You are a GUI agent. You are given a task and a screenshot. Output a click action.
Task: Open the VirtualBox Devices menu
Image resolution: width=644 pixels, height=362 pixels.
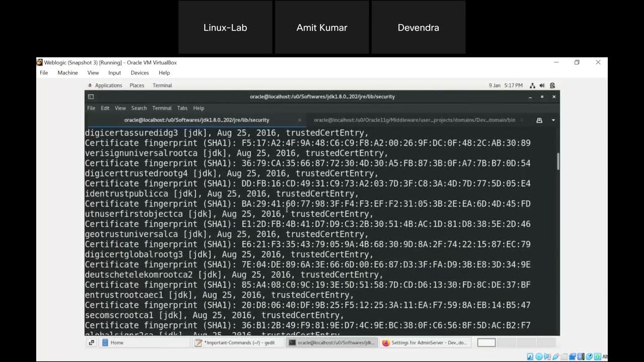coord(140,73)
